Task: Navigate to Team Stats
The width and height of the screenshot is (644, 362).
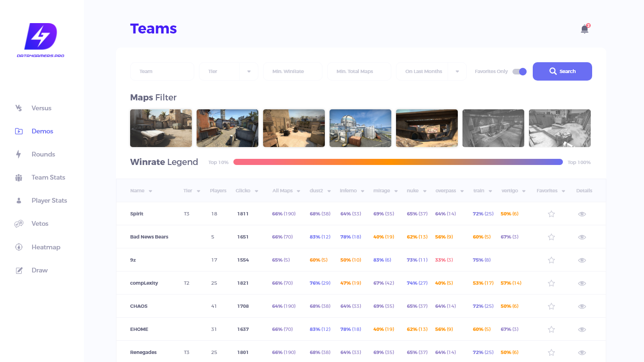Action: pyautogui.click(x=49, y=177)
